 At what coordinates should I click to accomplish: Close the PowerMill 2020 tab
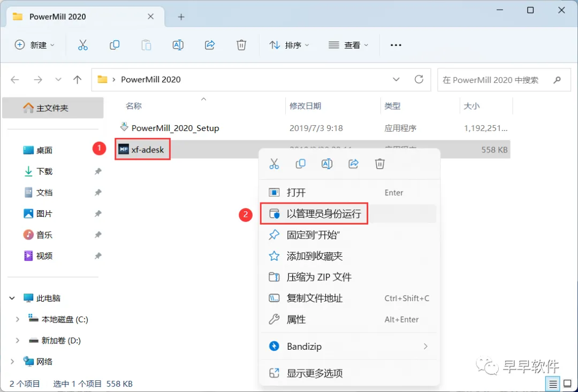tap(151, 17)
